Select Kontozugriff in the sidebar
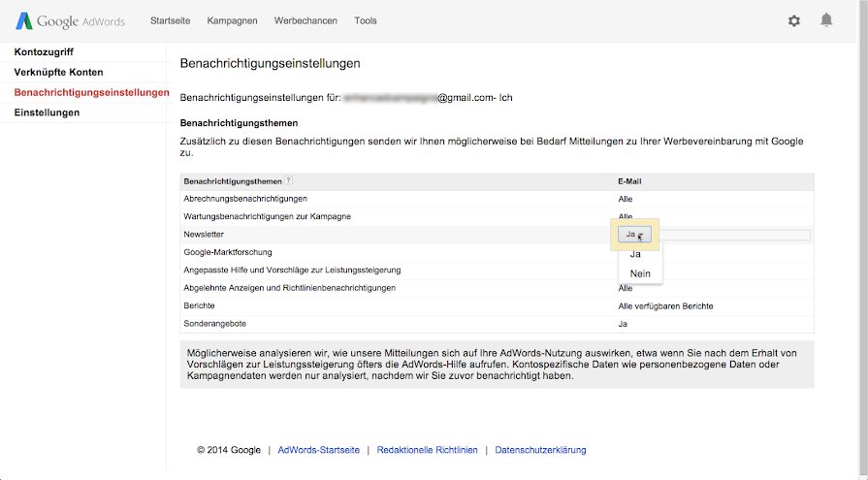 [x=44, y=52]
